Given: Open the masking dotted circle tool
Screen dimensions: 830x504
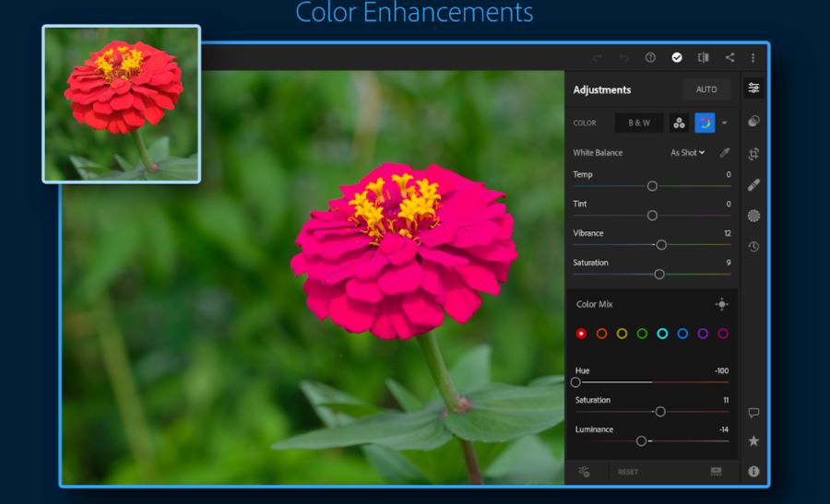Looking at the screenshot, I should pos(753,216).
